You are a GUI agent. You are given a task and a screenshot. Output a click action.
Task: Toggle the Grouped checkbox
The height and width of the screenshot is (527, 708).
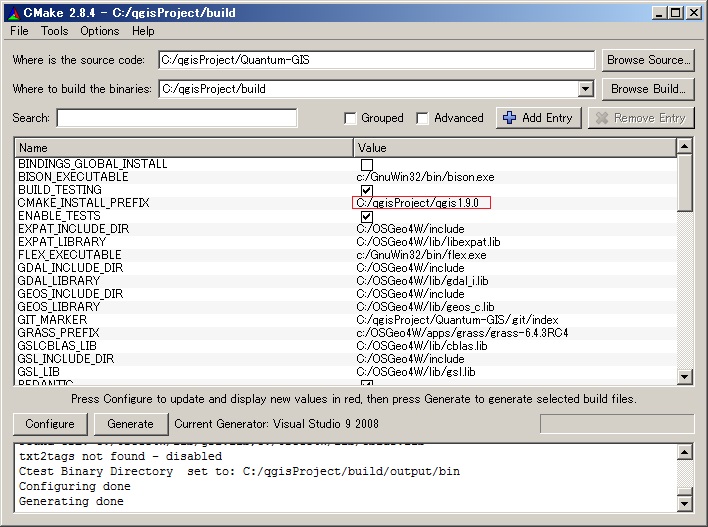point(350,118)
